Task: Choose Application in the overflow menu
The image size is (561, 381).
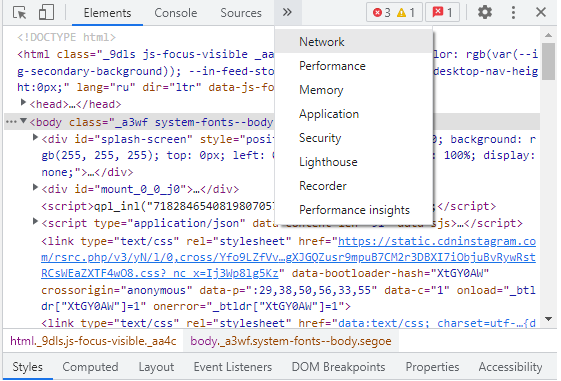Action: (354, 114)
